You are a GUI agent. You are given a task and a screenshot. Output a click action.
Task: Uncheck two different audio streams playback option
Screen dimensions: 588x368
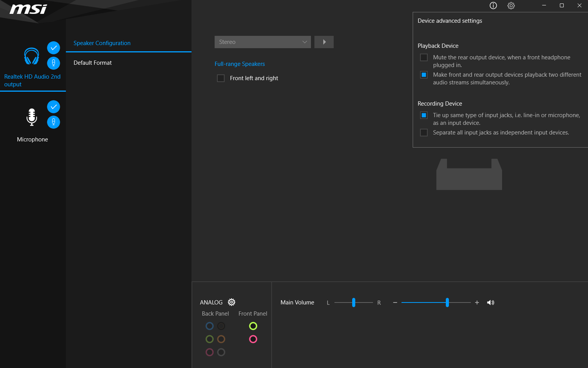[424, 75]
